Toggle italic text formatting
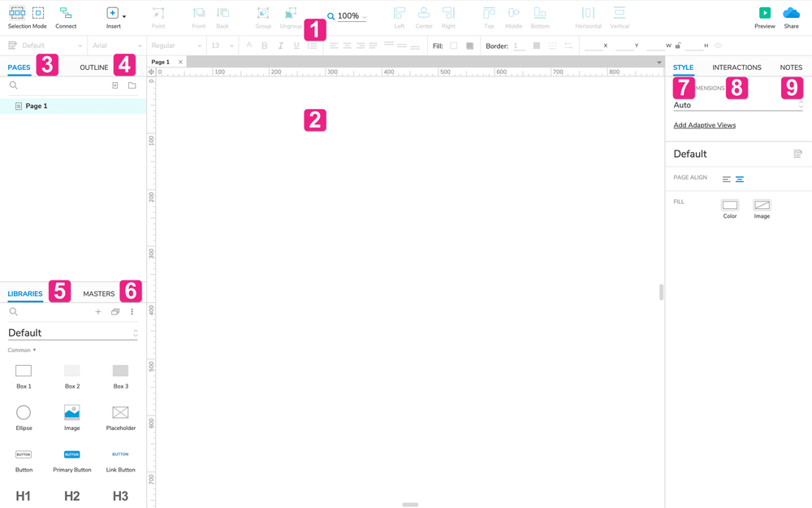The width and height of the screenshot is (812, 508). pos(280,46)
